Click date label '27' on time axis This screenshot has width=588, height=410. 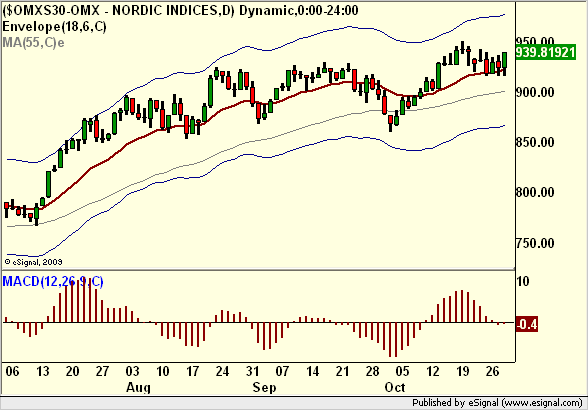102,371
